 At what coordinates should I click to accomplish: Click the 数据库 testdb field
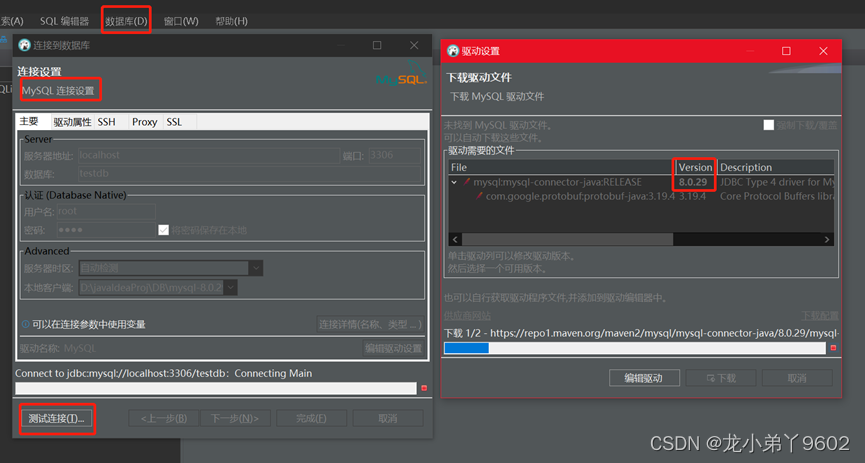249,174
